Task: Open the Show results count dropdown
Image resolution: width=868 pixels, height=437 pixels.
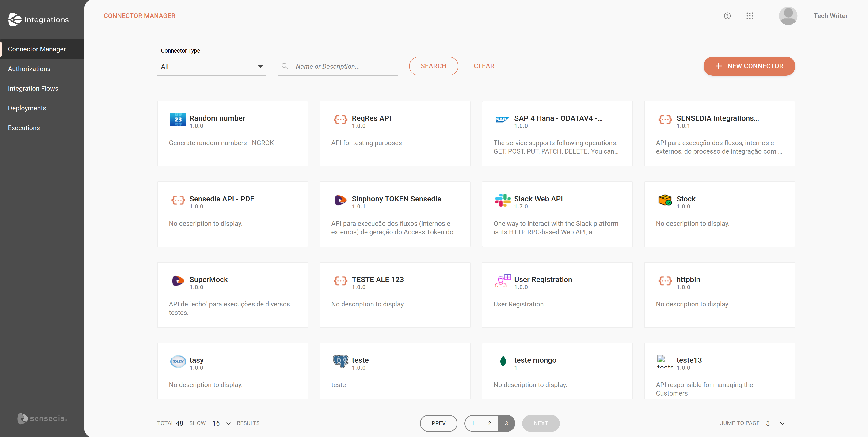Action: coord(221,423)
